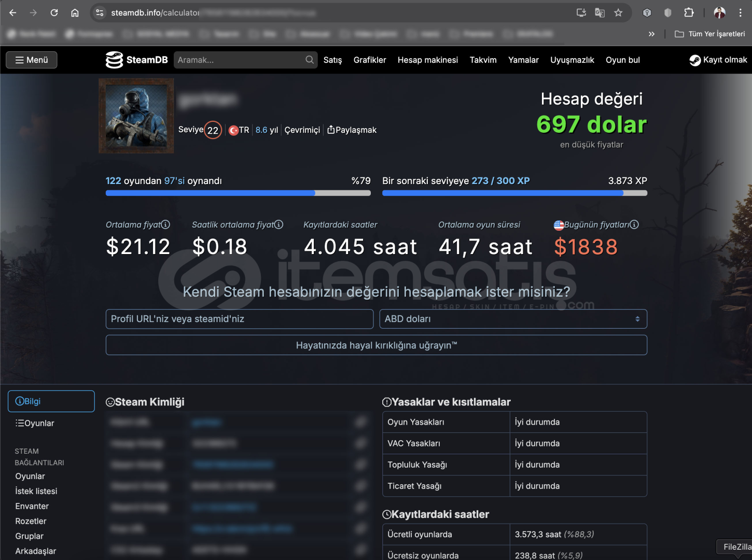Click info icon beside Saatlik ortalama fiyat
This screenshot has height=560, width=752.
point(278,225)
